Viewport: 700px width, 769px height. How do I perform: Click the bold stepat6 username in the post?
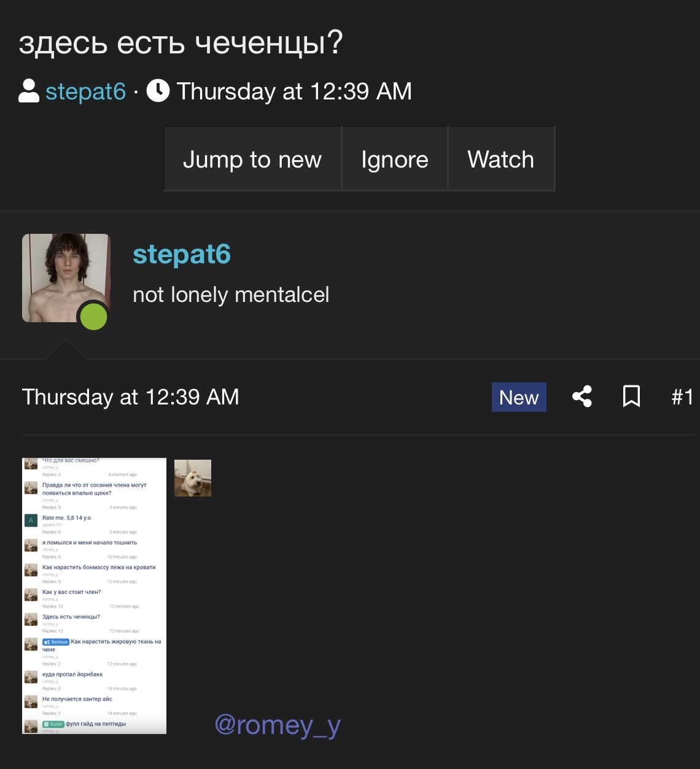click(182, 255)
